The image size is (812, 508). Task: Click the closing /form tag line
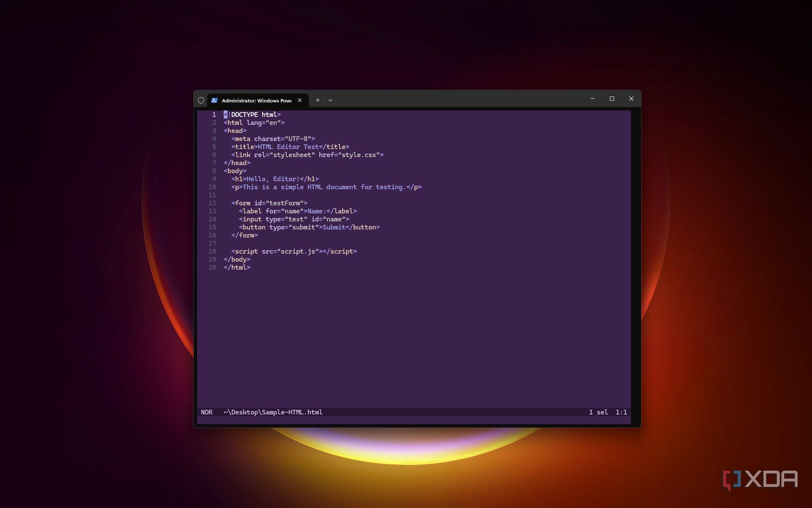pyautogui.click(x=244, y=235)
